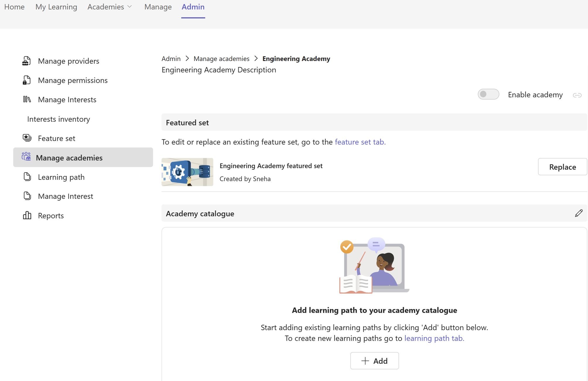Click the Manage providers sidebar icon

(x=27, y=60)
